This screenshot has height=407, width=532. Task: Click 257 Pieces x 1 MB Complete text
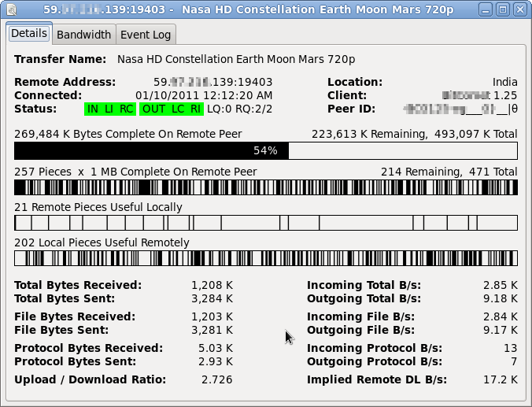pos(135,172)
